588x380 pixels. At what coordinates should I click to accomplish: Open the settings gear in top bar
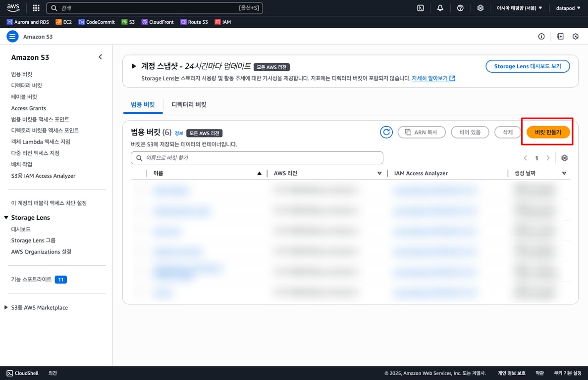[480, 8]
